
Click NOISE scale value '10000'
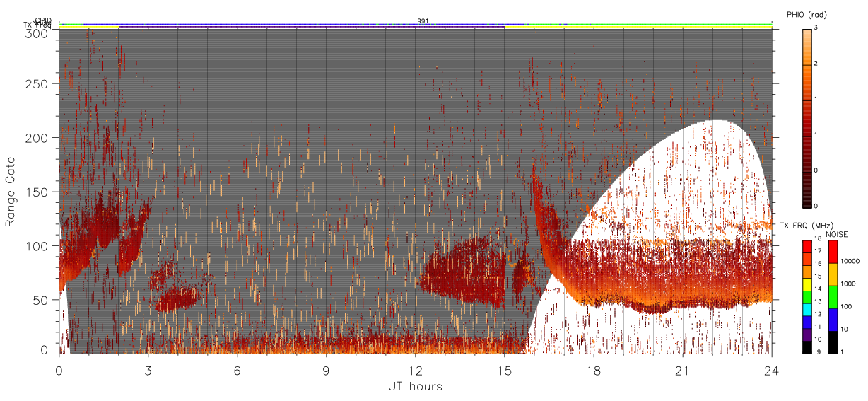[850, 261]
